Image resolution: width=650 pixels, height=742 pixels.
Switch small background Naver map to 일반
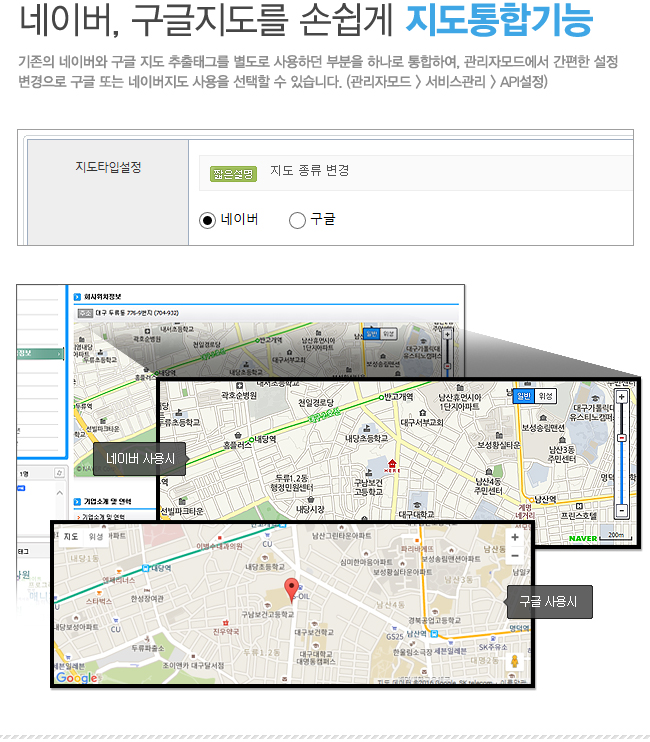click(372, 334)
